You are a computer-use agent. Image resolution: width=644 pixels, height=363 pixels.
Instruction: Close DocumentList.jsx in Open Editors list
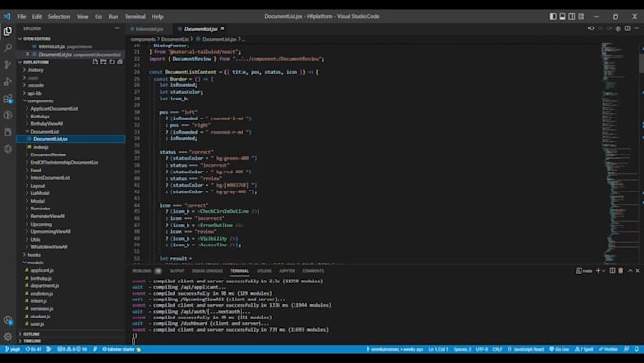coord(27,54)
